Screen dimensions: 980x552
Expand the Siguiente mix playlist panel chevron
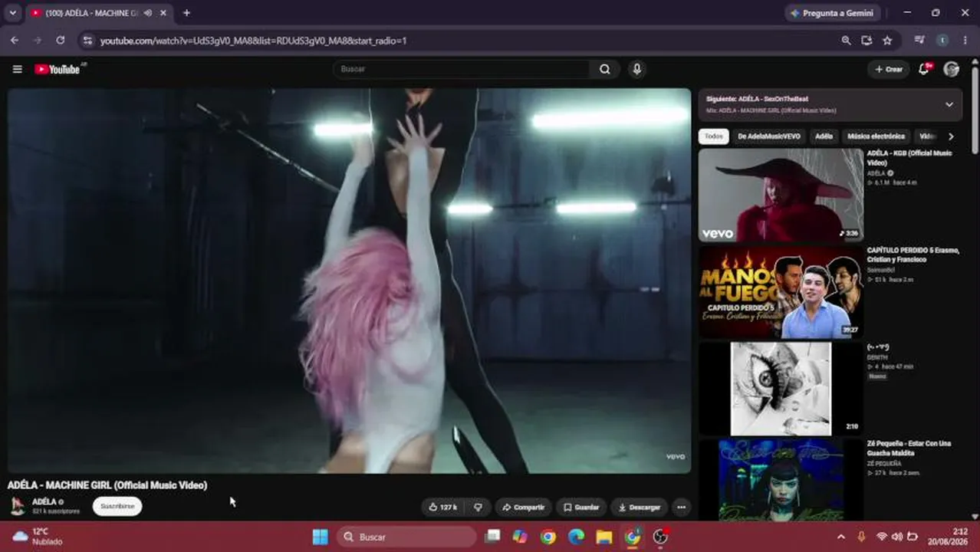(949, 104)
